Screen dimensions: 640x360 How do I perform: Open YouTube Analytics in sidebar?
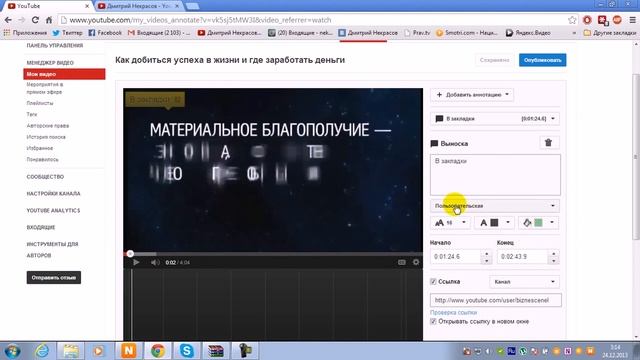pyautogui.click(x=53, y=211)
